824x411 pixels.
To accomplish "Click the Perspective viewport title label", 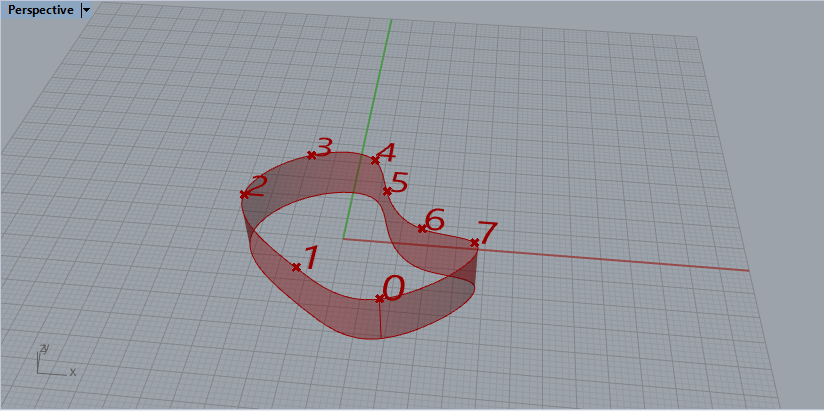I will tap(40, 10).
